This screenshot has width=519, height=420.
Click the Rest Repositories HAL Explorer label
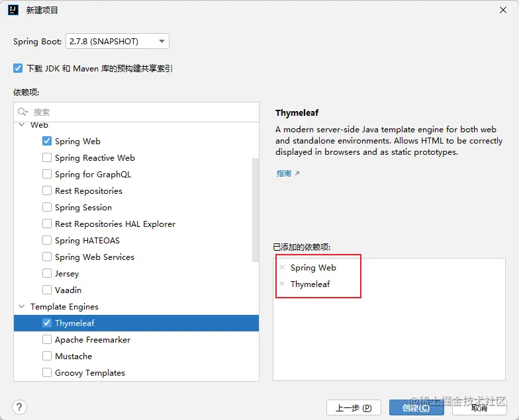click(x=115, y=224)
